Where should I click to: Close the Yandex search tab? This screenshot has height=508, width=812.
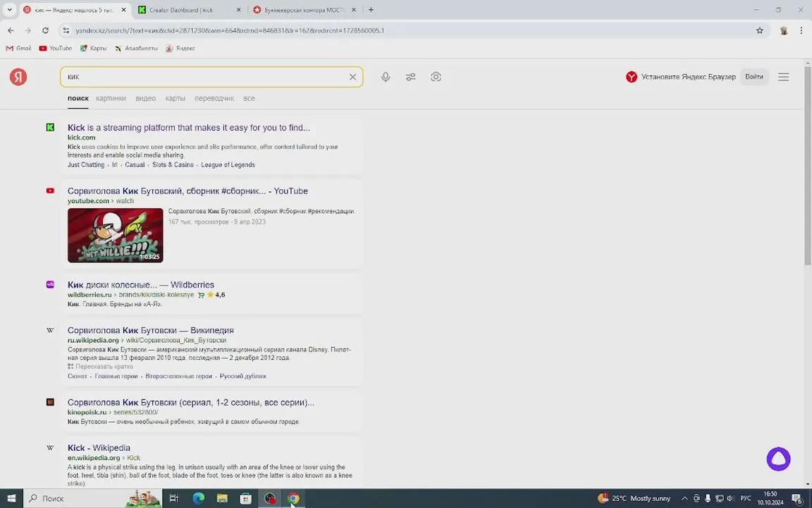(123, 10)
